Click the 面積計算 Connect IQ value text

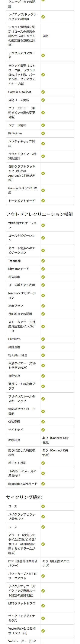(x=55, y=440)
